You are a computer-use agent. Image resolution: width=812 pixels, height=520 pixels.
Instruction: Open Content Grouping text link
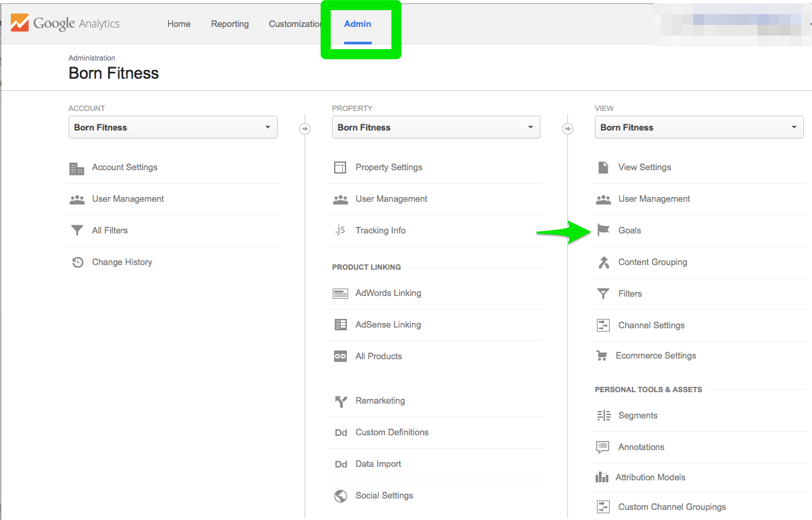coord(653,262)
